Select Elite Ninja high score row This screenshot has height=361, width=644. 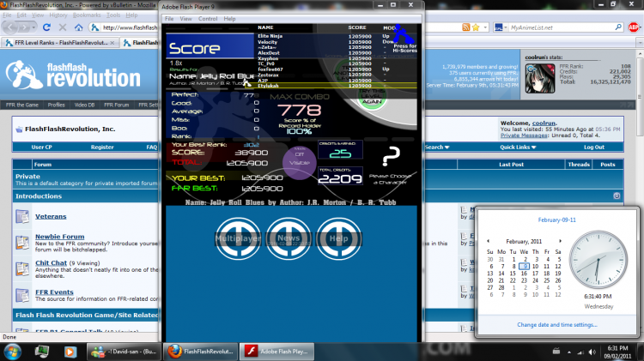click(x=336, y=36)
